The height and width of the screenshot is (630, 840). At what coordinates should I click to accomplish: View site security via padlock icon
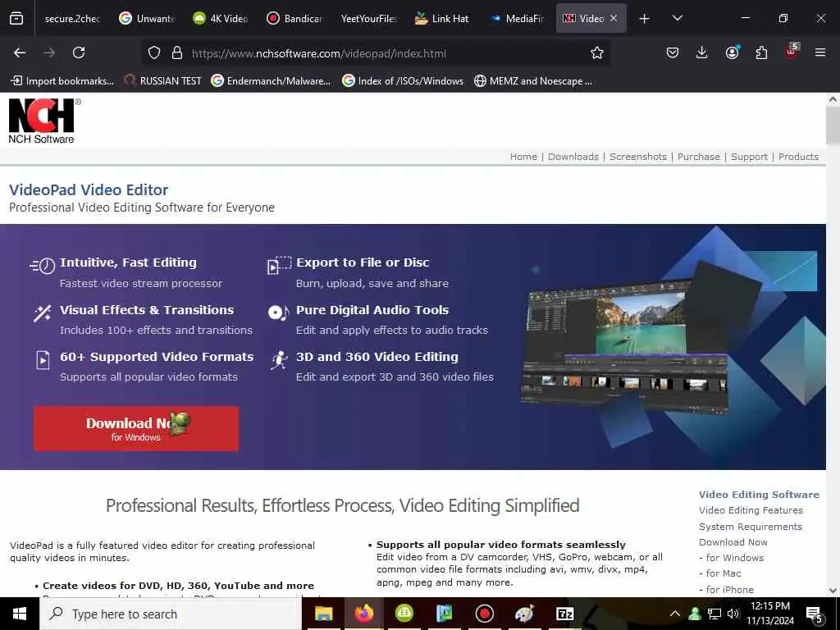click(x=177, y=53)
